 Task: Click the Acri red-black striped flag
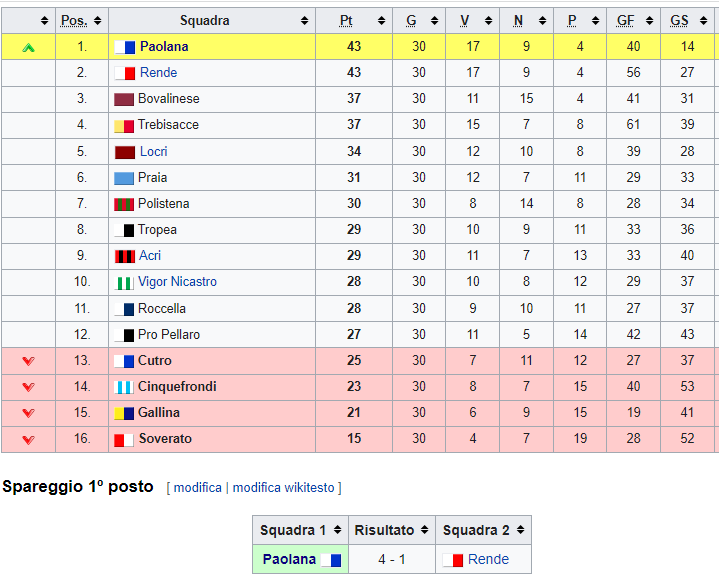click(125, 256)
